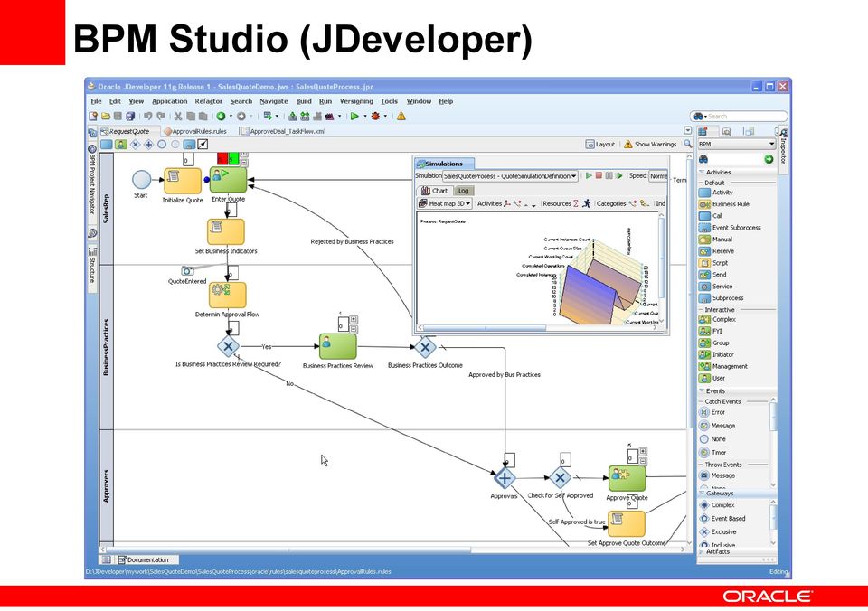Collapse the Events palette section
Image resolution: width=868 pixels, height=611 pixels.
(702, 390)
